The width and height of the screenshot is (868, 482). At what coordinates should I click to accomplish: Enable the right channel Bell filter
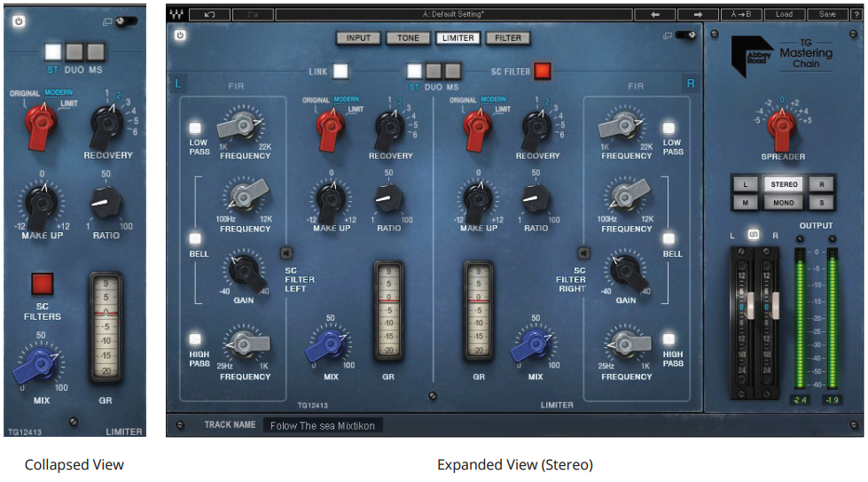[669, 239]
